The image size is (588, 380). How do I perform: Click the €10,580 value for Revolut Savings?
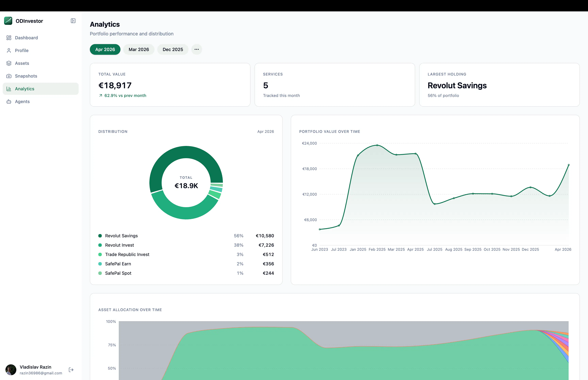click(x=265, y=236)
